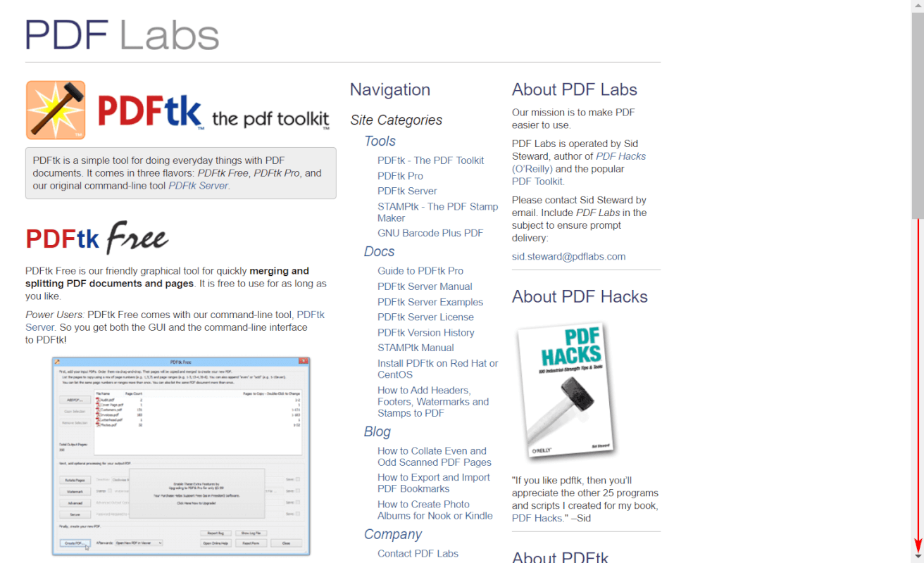Click the PDFtk Free application screenshot
924x563 pixels.
point(181,456)
